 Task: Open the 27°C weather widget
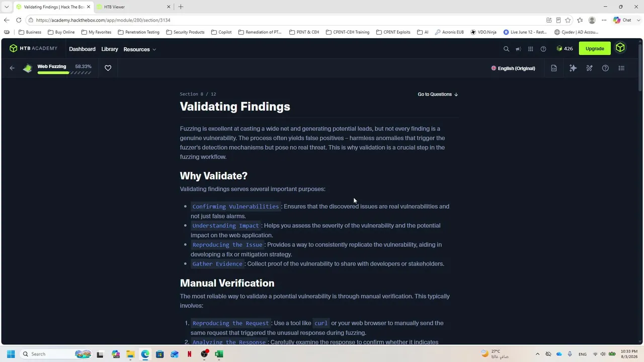[x=495, y=354]
